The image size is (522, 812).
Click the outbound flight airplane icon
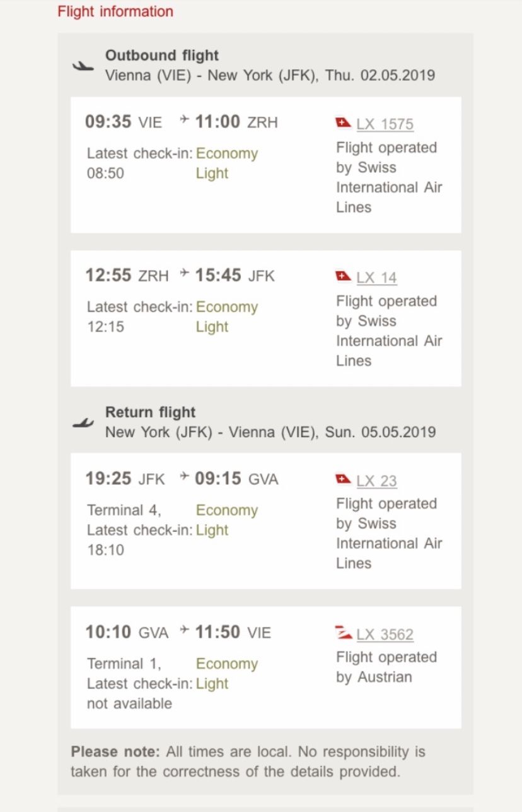(83, 66)
